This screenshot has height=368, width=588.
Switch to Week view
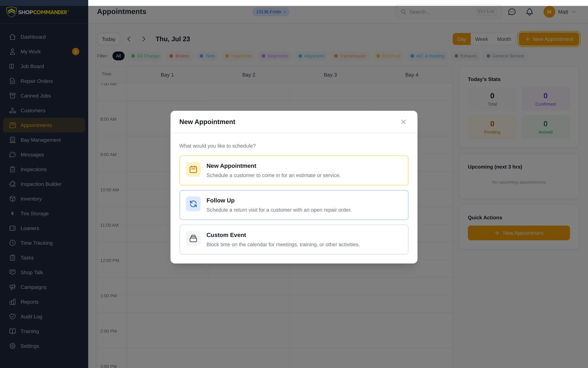[x=481, y=39]
